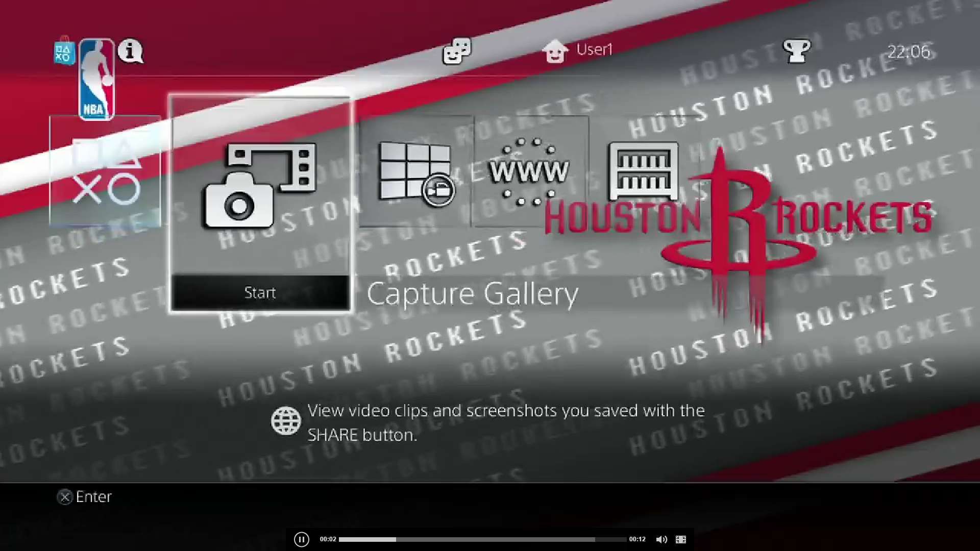
Task: Open the Notifications info icon
Action: (130, 51)
